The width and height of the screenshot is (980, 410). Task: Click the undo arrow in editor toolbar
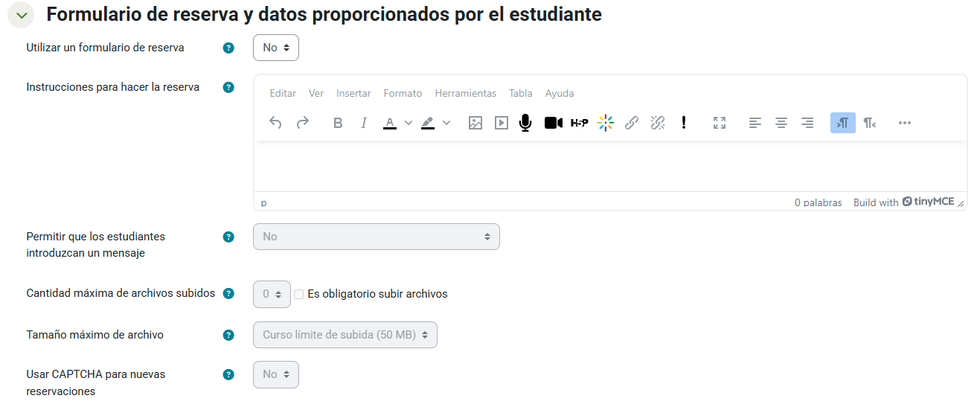(x=275, y=123)
